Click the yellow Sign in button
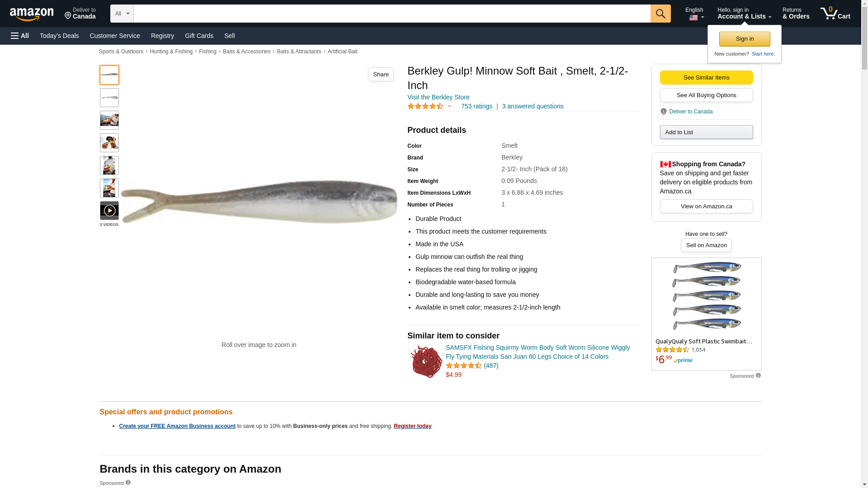 pos(745,39)
